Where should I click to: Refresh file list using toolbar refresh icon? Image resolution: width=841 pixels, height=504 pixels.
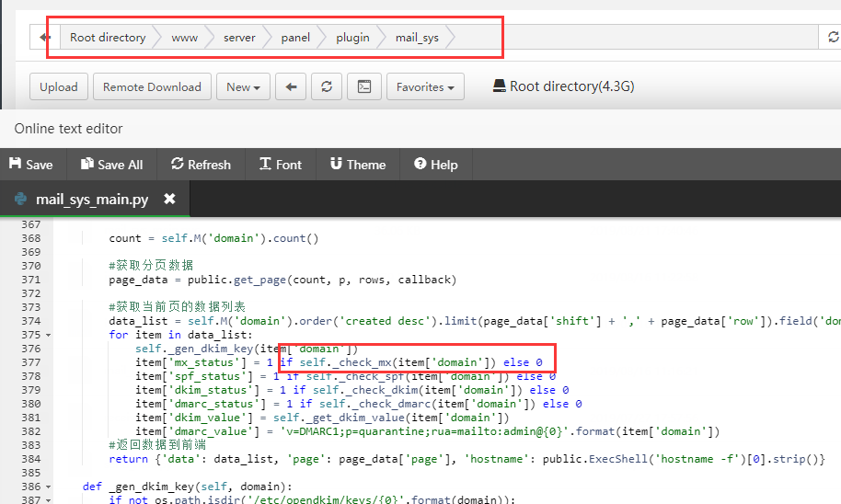[x=326, y=87]
